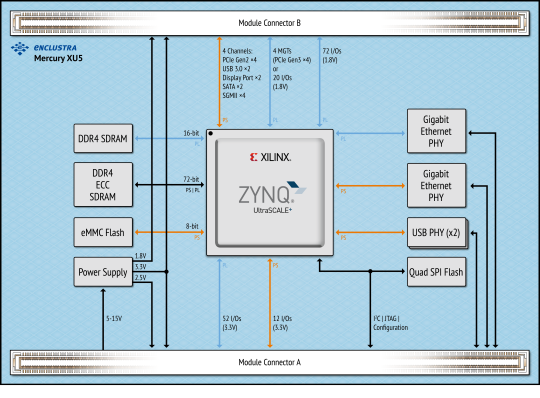Click the Quad SPI Flash block
This screenshot has width=540, height=398.
436,272
